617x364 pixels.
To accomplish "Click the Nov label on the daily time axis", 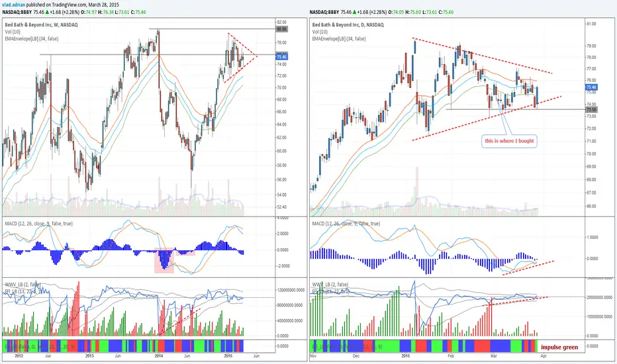I will coord(313,356).
